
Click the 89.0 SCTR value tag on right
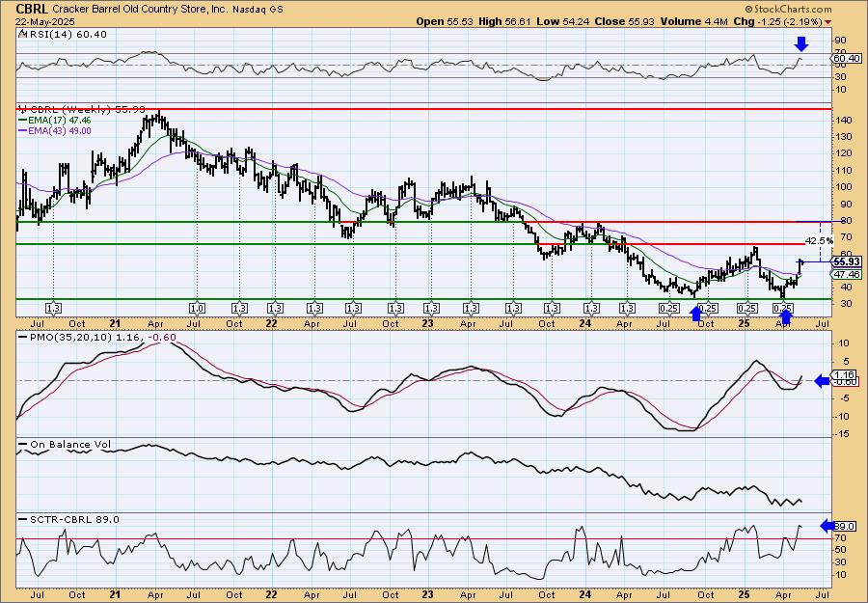point(847,526)
